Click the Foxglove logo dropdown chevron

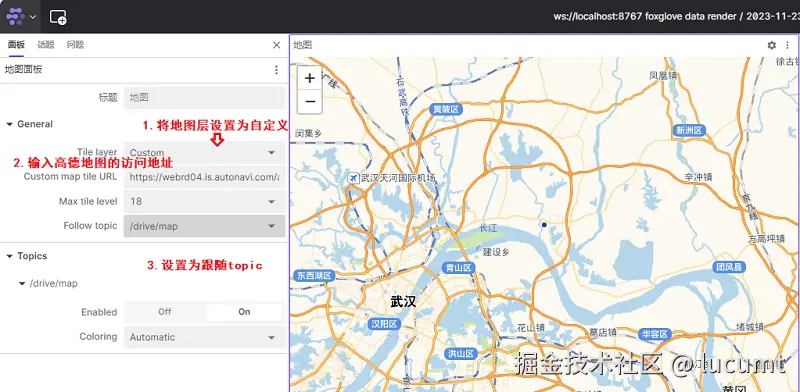[x=33, y=17]
